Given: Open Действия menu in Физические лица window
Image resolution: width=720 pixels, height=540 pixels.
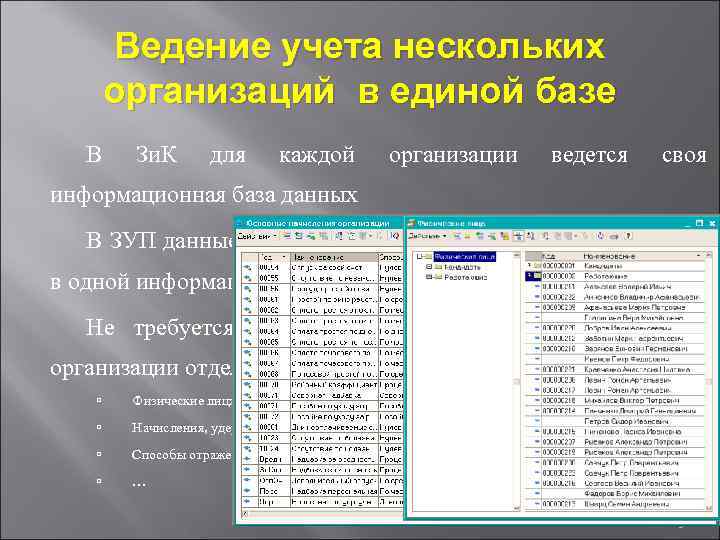Looking at the screenshot, I should point(427,236).
